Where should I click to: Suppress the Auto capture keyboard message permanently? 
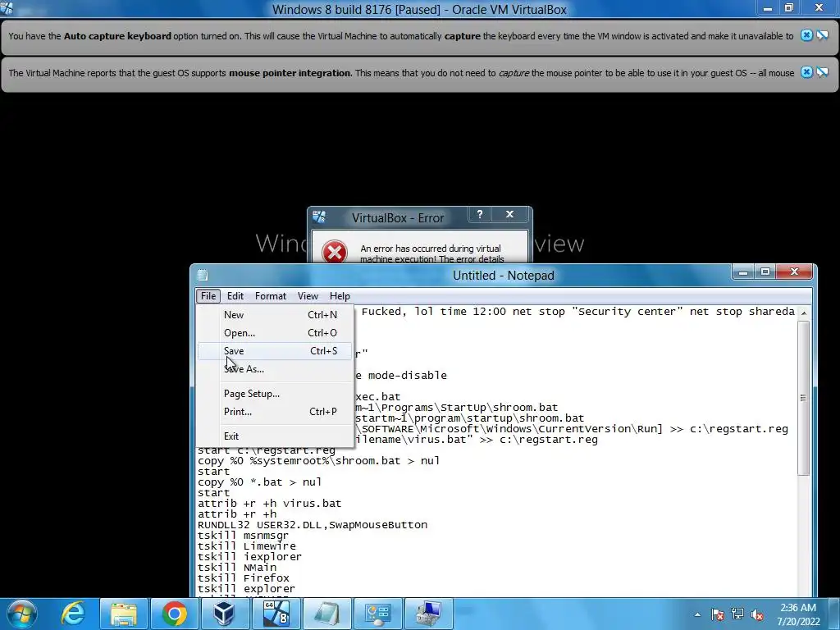[822, 35]
